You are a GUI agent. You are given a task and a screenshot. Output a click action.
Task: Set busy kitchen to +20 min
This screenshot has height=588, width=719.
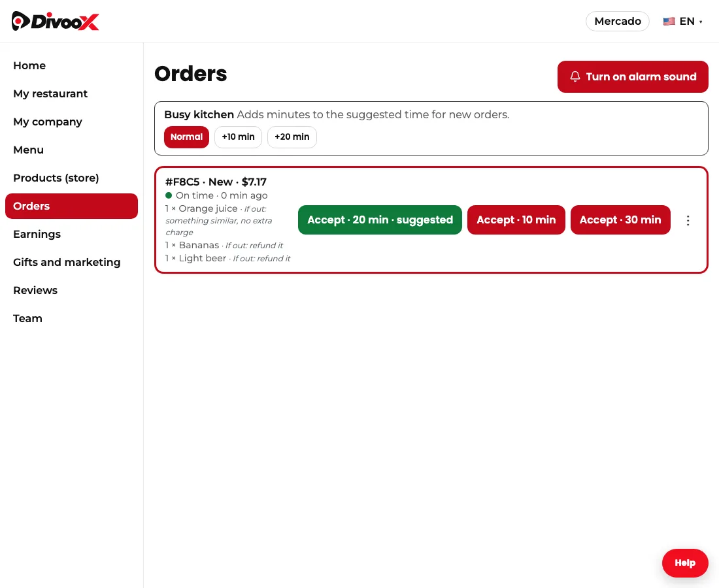coord(292,137)
